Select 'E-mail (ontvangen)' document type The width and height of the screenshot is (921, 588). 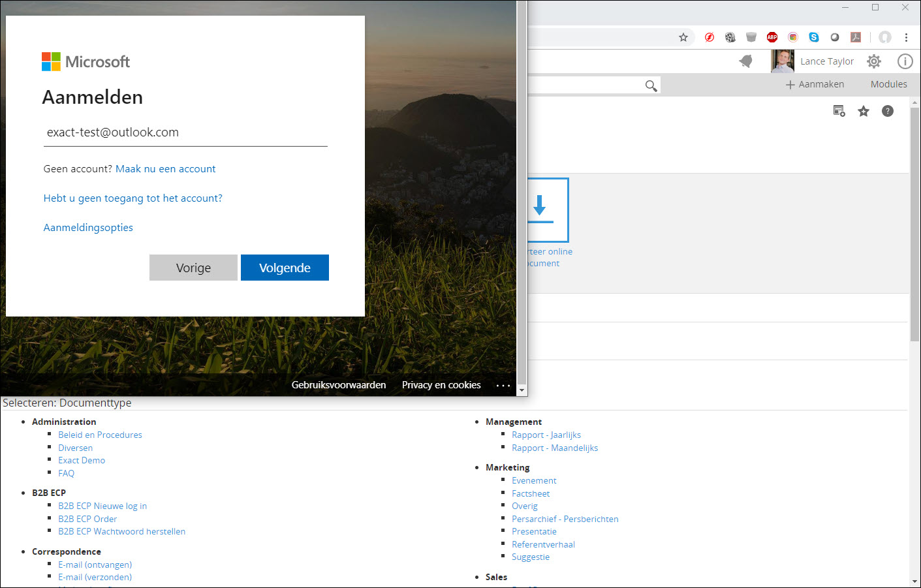95,565
